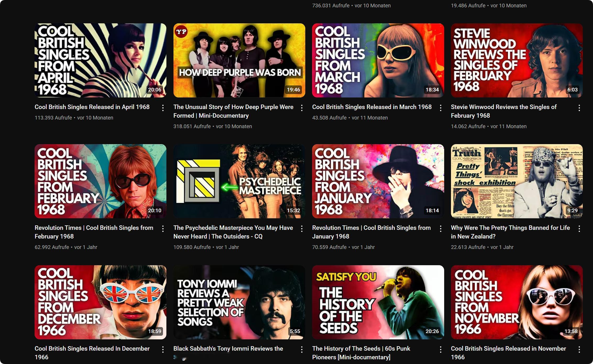The image size is (593, 364).
Task: Click the 20:06 duration badge
Action: point(155,90)
